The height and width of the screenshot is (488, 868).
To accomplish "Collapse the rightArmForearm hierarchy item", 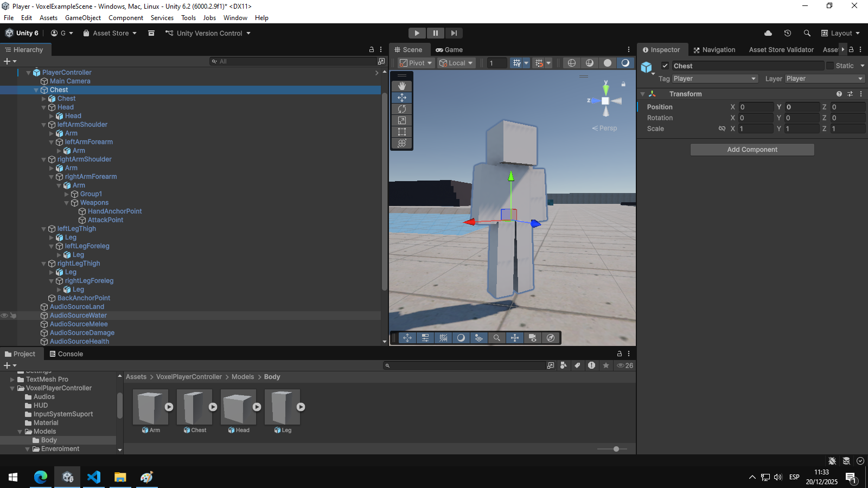I will [x=51, y=176].
